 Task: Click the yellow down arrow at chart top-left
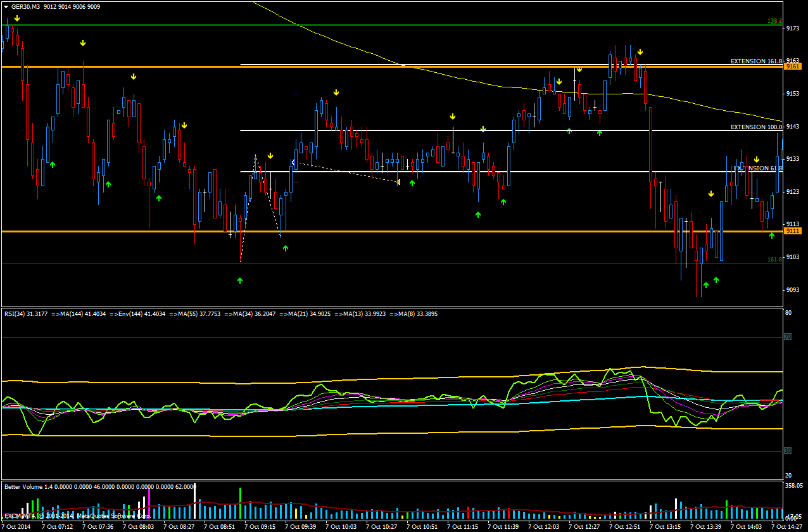[17, 18]
